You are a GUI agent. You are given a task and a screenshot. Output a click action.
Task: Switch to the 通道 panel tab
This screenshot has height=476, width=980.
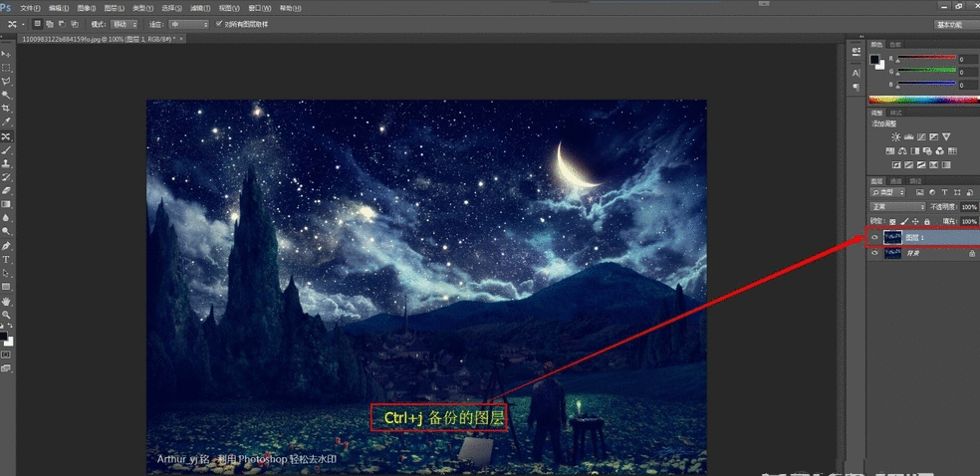coord(896,181)
